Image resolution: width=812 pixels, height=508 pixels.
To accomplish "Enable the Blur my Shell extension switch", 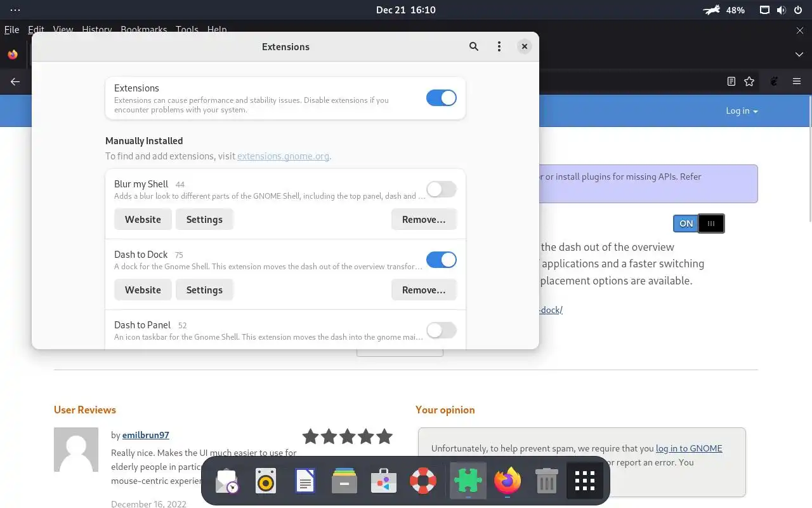I will coord(442,189).
